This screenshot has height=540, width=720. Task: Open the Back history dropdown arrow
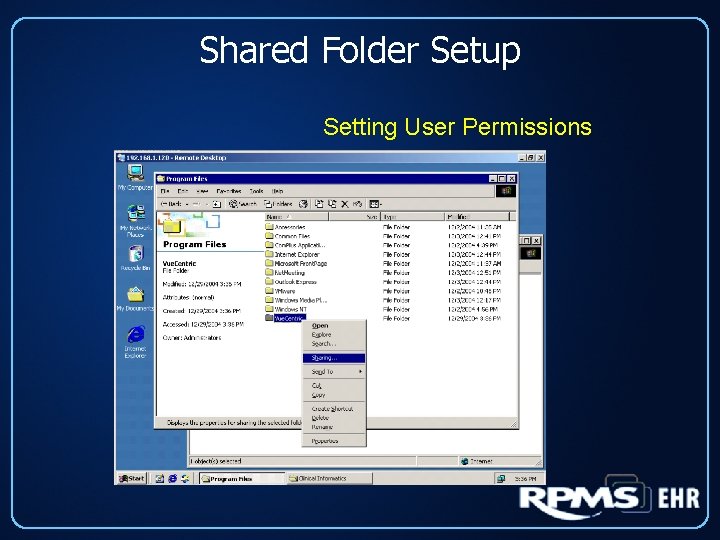(x=187, y=204)
